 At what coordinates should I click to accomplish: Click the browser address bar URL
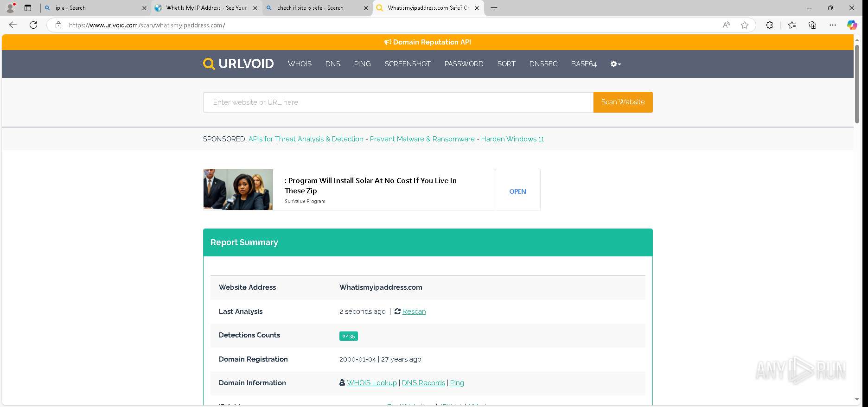(x=147, y=25)
